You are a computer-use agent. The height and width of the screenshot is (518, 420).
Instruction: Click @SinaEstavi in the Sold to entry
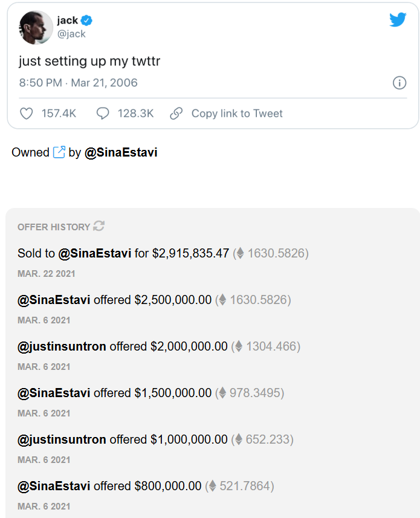(94, 253)
